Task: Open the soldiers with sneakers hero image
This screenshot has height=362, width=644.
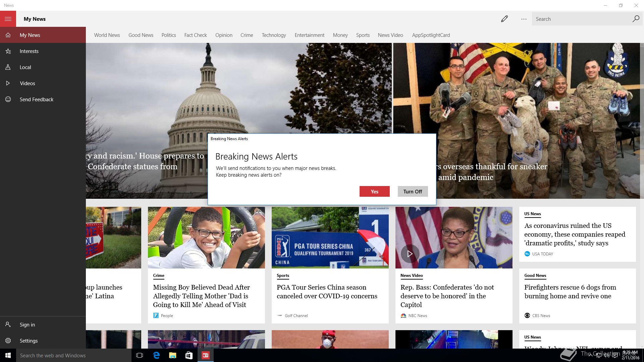Action: (x=517, y=121)
